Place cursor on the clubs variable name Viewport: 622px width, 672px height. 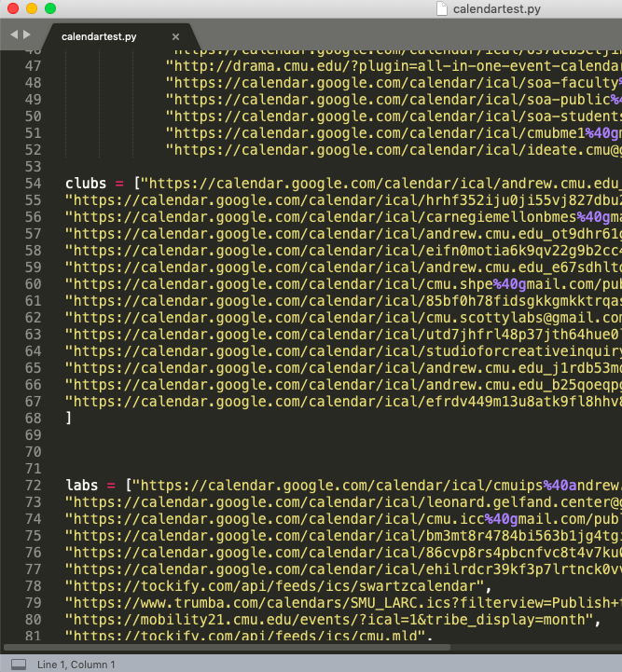(86, 184)
